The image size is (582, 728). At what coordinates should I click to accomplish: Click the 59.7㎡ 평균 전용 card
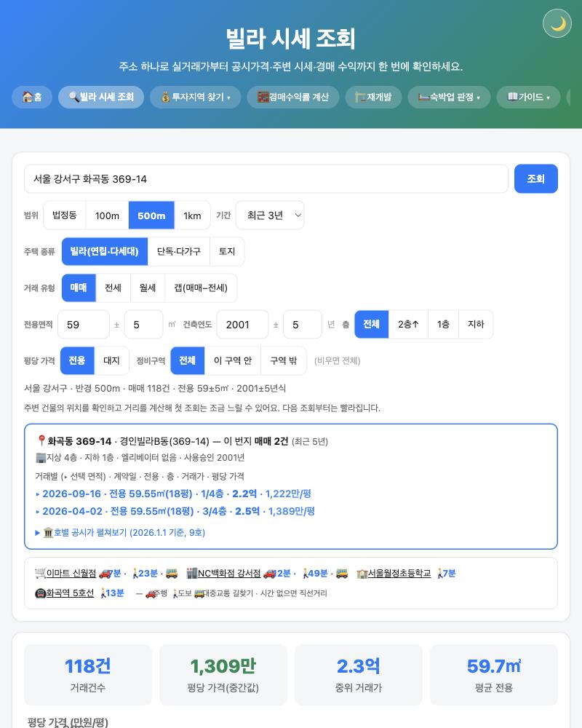494,675
